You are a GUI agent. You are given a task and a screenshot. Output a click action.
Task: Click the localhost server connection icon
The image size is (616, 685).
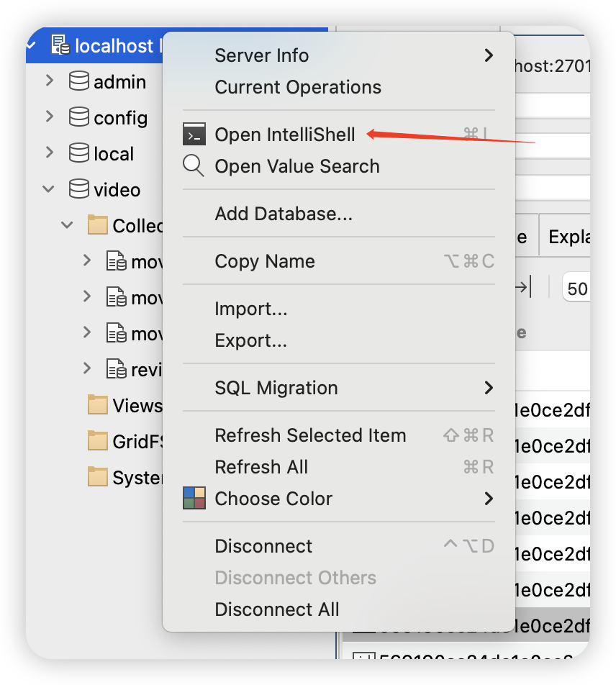coord(61,46)
